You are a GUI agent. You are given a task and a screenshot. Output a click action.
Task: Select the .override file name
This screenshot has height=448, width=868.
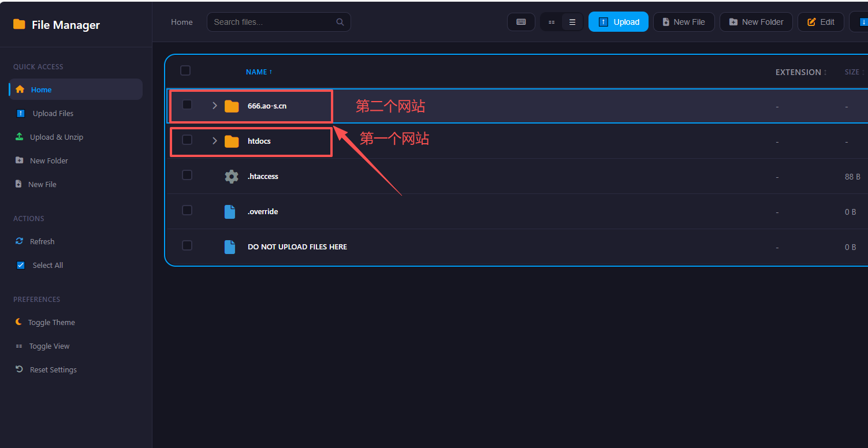pyautogui.click(x=263, y=212)
